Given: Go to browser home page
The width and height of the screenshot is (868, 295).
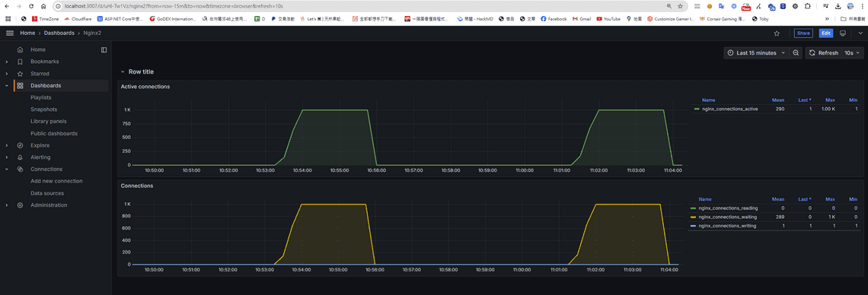Looking at the screenshot, I should (43, 6).
